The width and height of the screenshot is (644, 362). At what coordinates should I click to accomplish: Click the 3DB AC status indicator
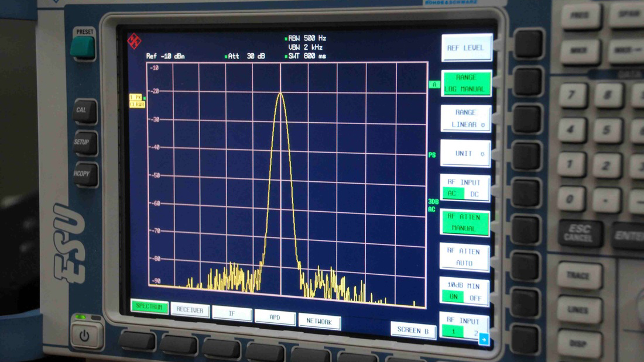point(433,205)
